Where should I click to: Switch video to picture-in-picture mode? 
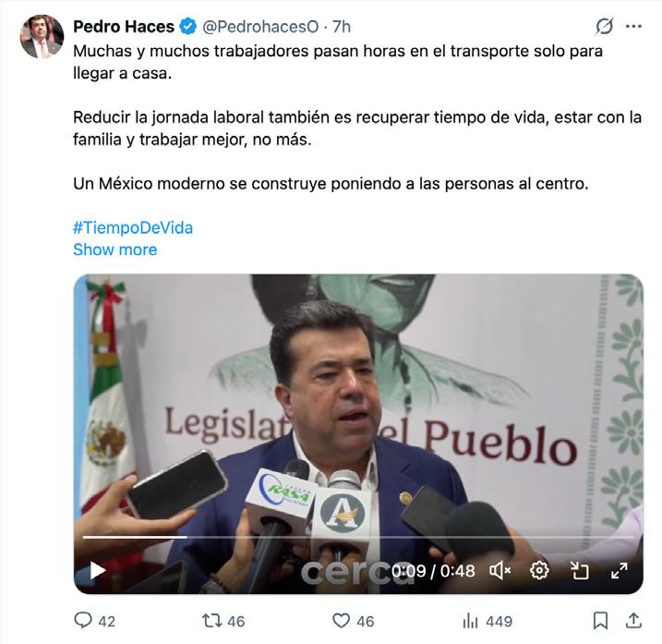click(x=579, y=570)
